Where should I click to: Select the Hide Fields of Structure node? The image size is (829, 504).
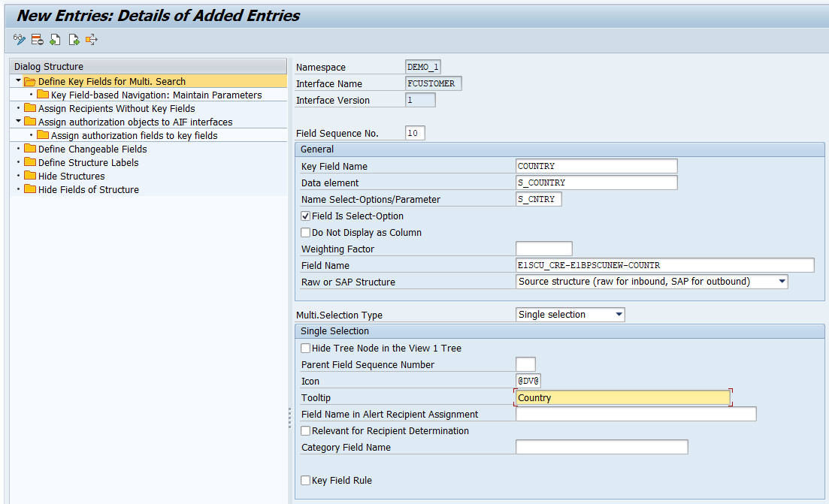[88, 190]
